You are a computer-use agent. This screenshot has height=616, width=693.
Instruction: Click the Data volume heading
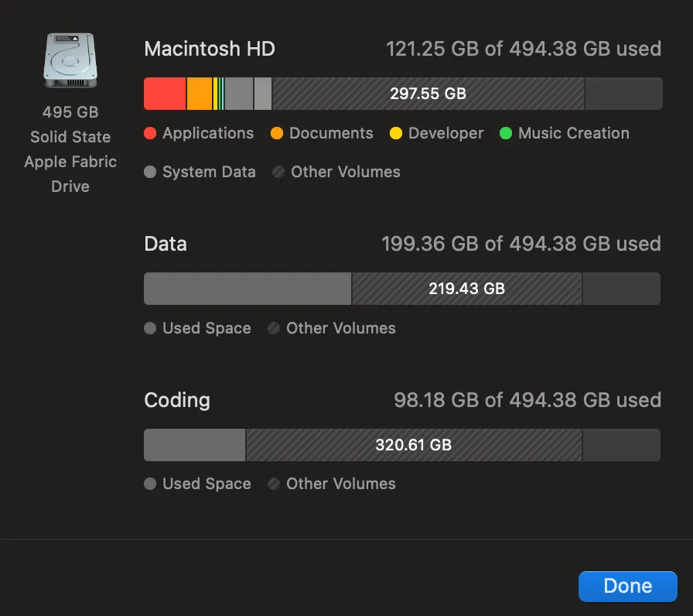(165, 244)
